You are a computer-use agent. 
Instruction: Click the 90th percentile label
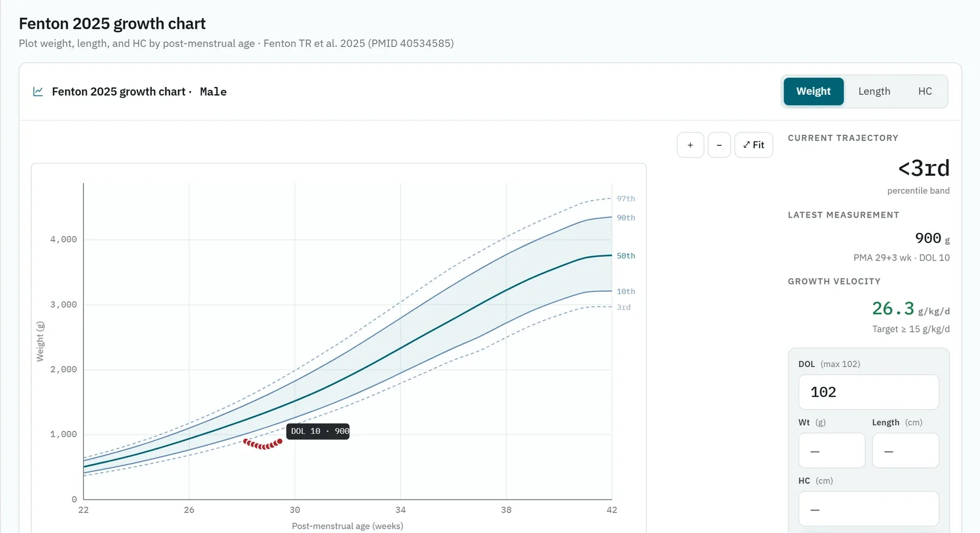click(x=626, y=218)
